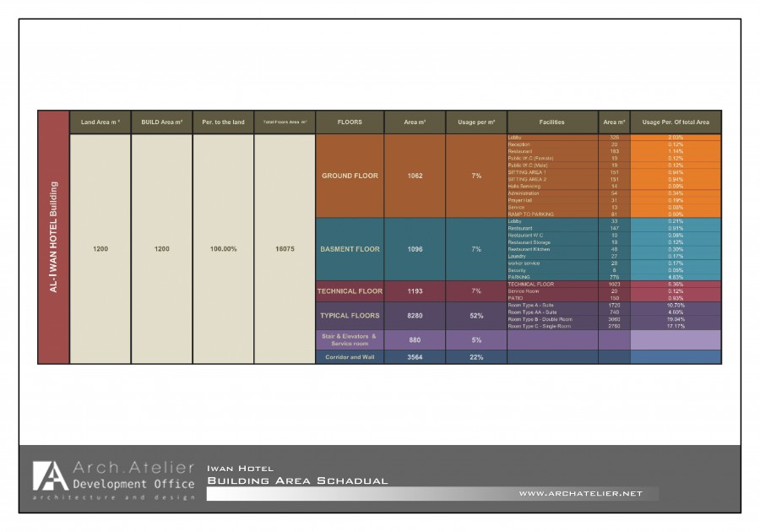Select the 100.00% percentage cell
Viewport: 760px width, 532px height.
(223, 249)
